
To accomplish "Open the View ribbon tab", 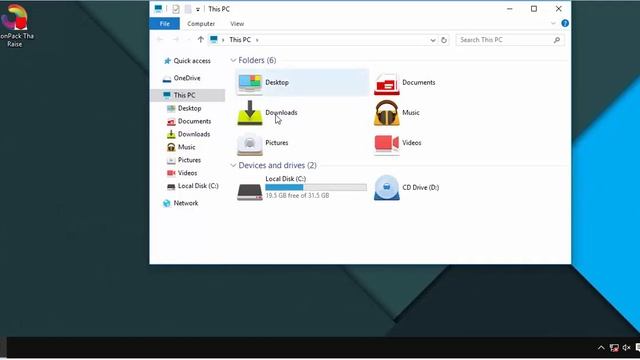I will click(237, 24).
